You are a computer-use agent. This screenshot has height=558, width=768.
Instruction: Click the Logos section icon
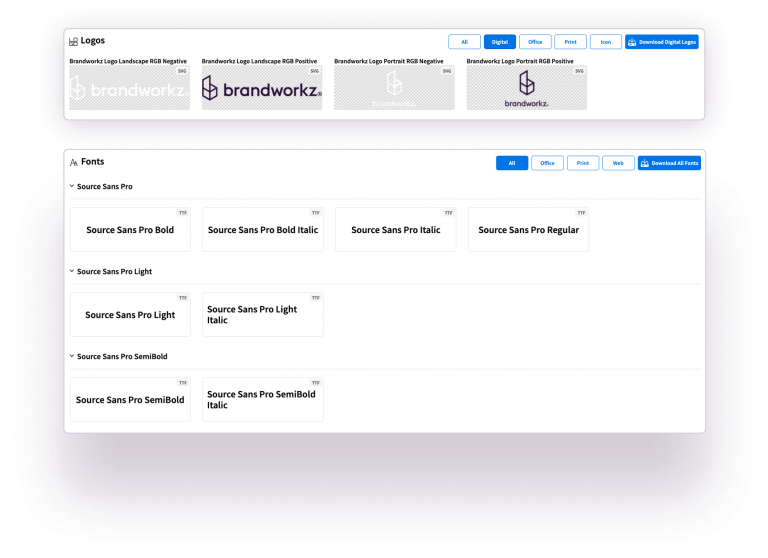(73, 42)
